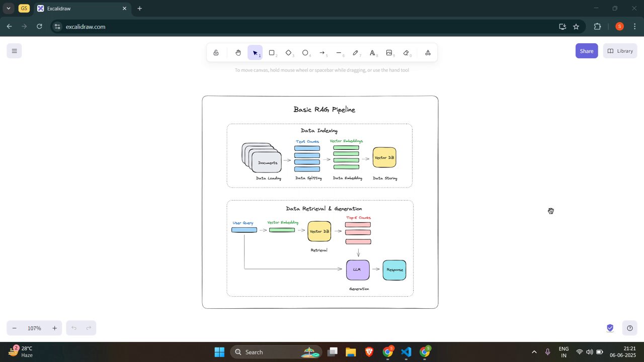Image resolution: width=644 pixels, height=362 pixels.
Task: Click the User Query label
Action: tap(243, 223)
